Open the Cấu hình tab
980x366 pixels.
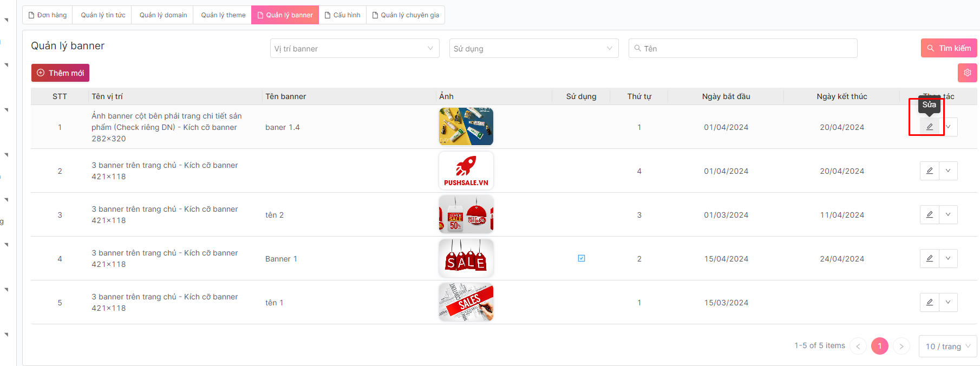342,15
